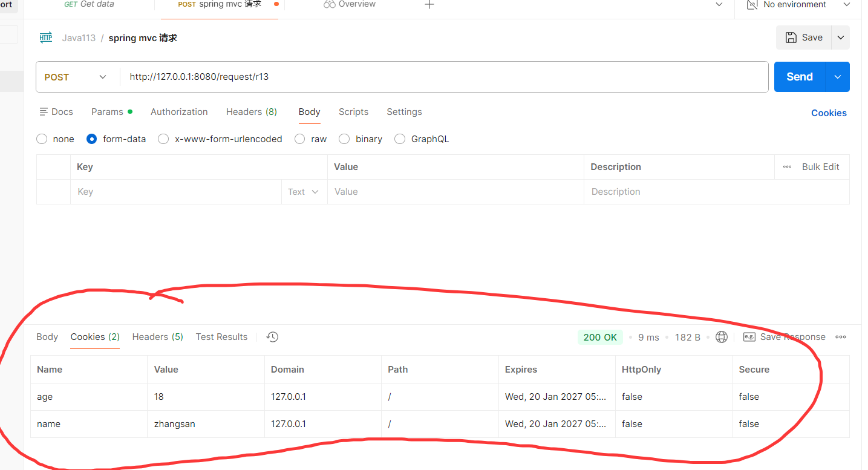Open the request Body tab

[309, 112]
